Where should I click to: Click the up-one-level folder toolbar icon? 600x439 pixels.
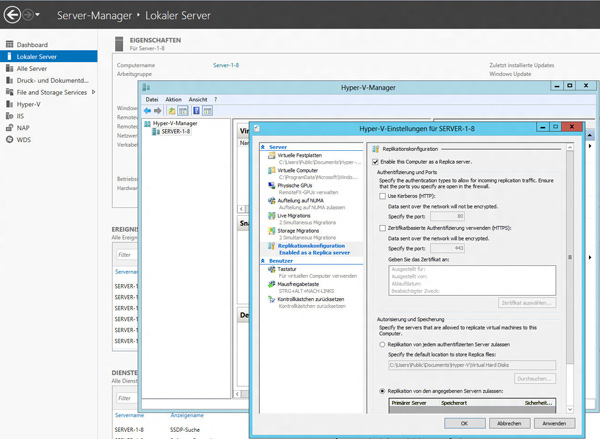tap(172, 111)
